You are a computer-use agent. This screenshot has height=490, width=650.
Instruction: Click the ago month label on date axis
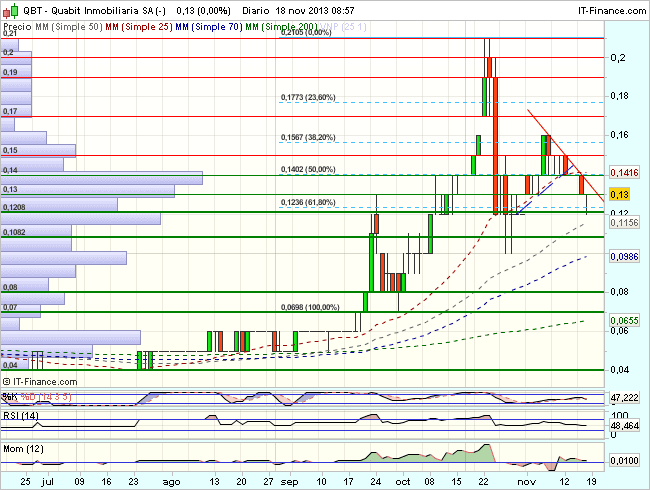(171, 482)
